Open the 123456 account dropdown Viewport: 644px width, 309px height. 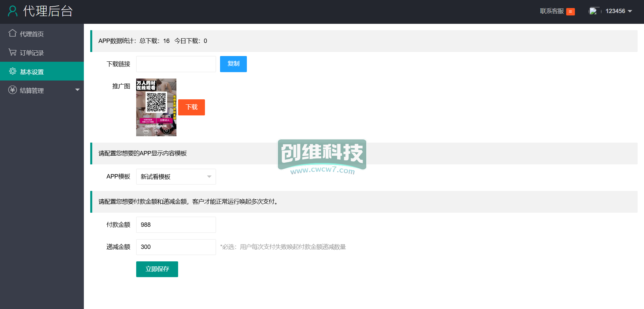point(619,11)
